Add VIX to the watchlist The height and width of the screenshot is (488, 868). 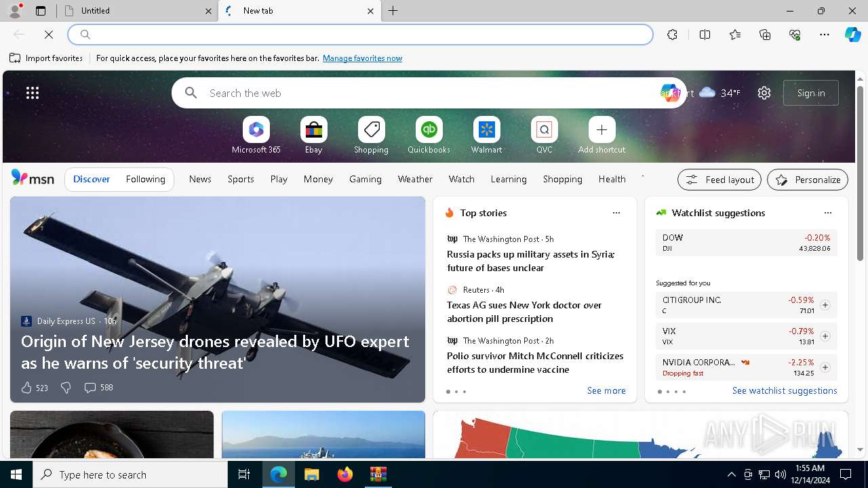(x=825, y=336)
